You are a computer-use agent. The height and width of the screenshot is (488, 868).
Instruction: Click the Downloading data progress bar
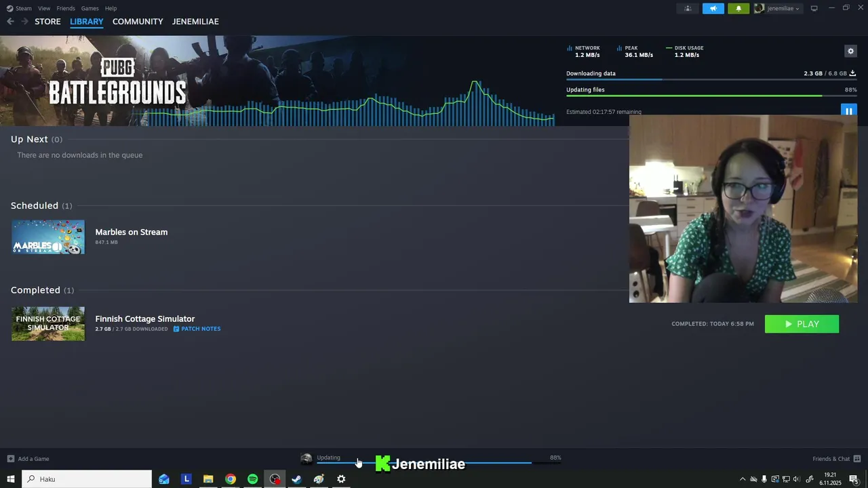tap(711, 80)
